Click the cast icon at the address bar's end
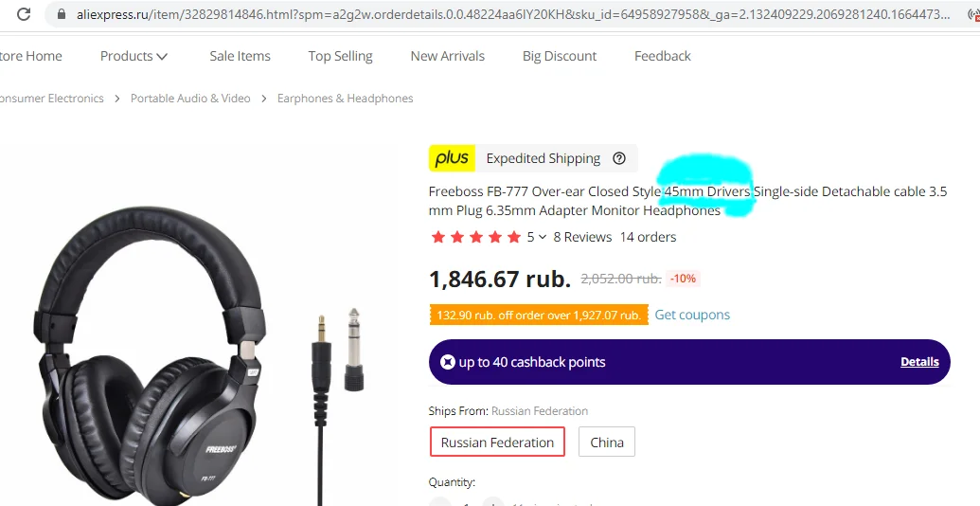 (x=973, y=14)
